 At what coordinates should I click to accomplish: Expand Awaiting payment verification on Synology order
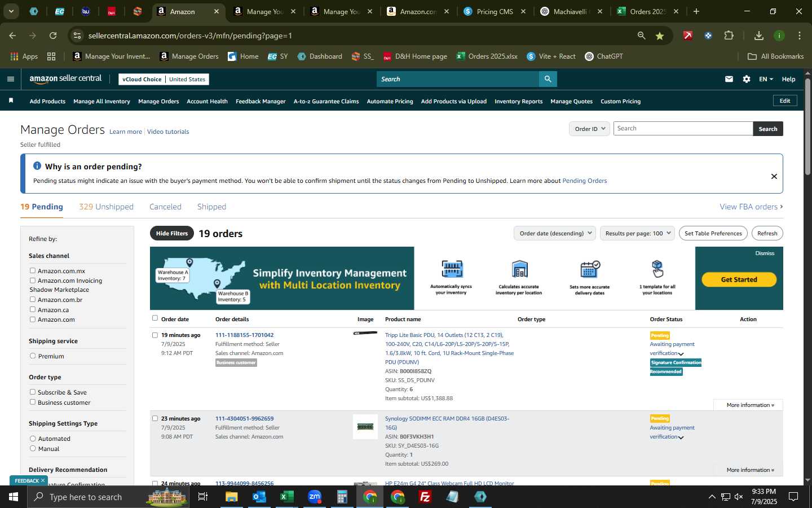681,437
